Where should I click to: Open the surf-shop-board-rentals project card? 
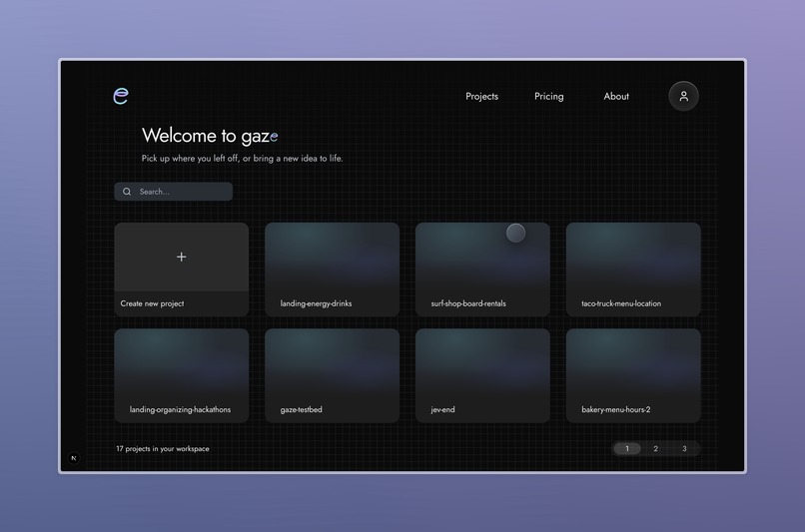tap(482, 269)
